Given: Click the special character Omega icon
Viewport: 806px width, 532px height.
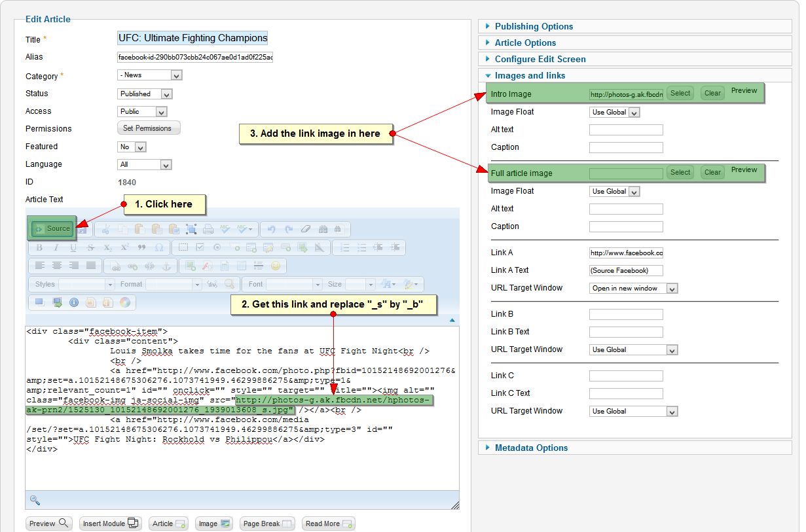Looking at the screenshot, I should [158, 248].
